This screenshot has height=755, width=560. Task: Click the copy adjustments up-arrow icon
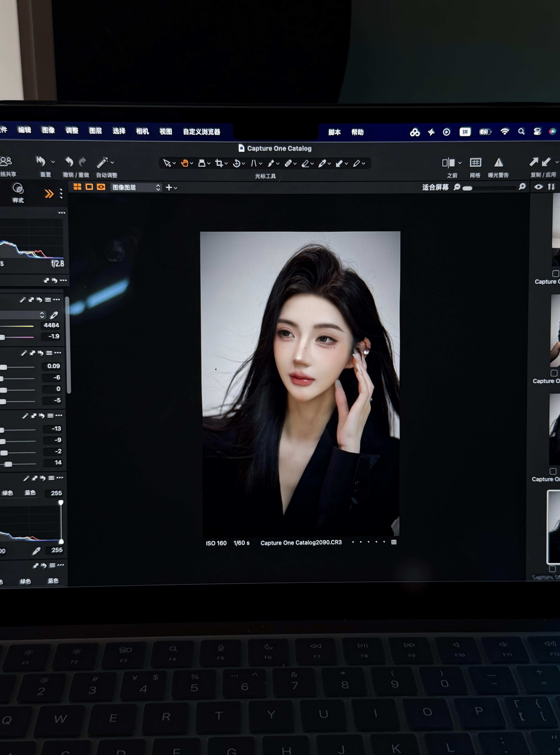534,162
